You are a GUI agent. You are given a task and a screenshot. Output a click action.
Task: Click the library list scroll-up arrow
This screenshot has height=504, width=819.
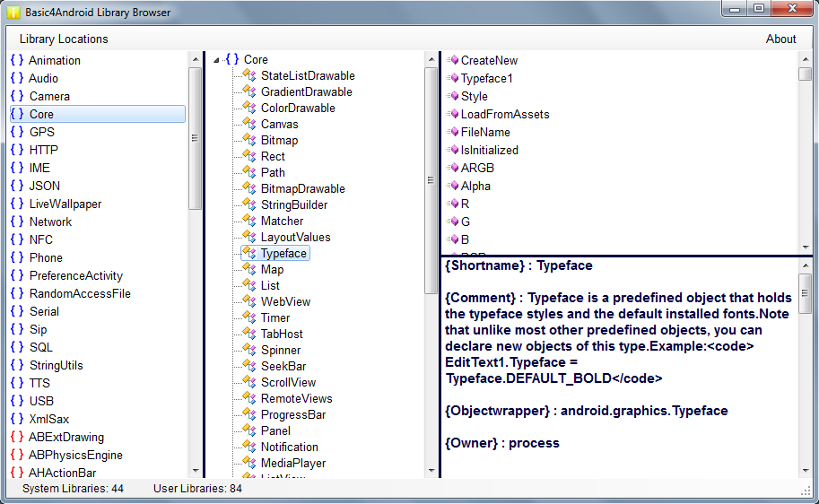coord(196,59)
